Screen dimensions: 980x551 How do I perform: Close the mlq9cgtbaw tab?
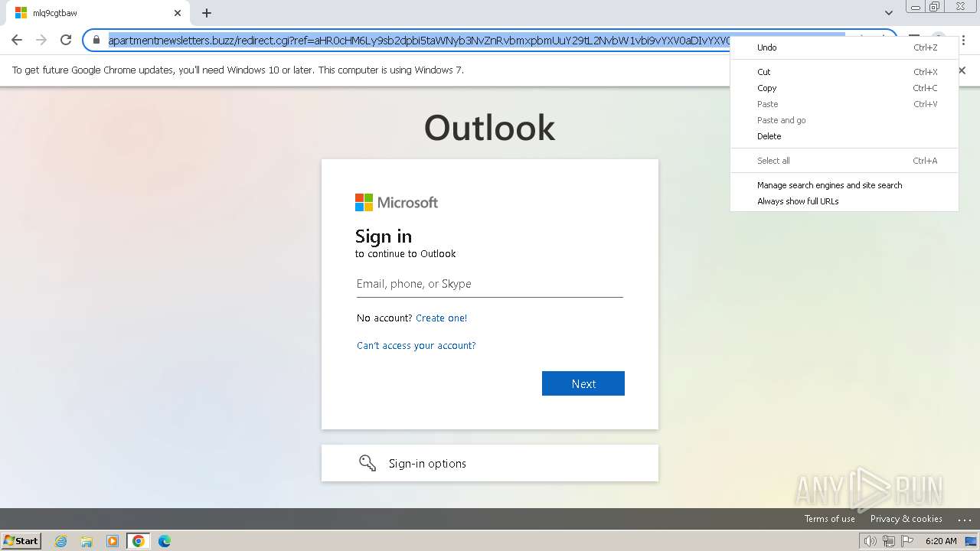[x=178, y=13]
